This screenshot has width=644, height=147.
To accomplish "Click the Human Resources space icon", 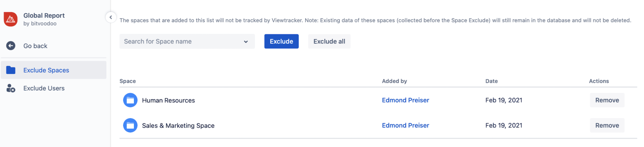I will coord(130,100).
